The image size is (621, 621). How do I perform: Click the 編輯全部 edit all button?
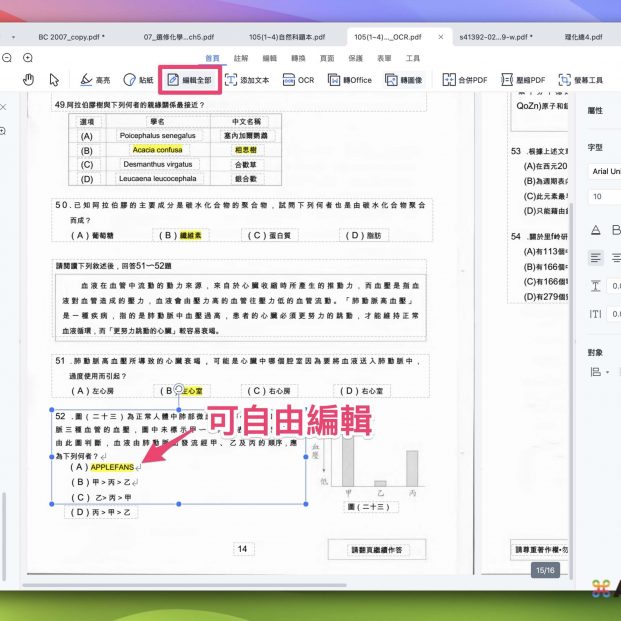189,79
